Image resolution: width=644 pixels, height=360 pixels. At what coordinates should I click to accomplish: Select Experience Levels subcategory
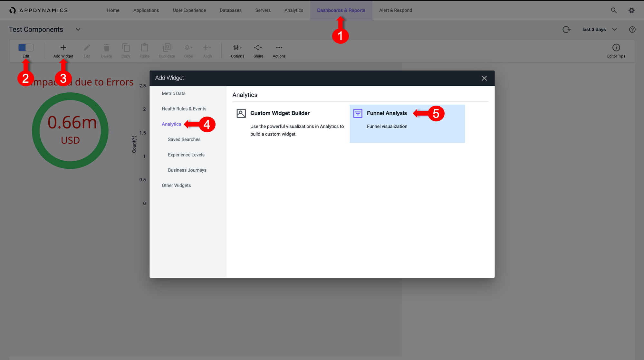186,155
